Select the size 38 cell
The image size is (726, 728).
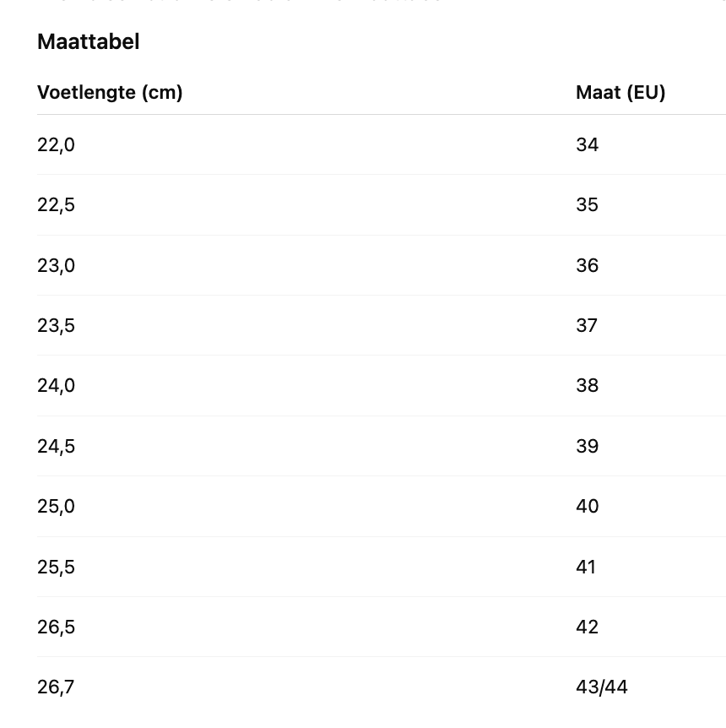(x=587, y=385)
